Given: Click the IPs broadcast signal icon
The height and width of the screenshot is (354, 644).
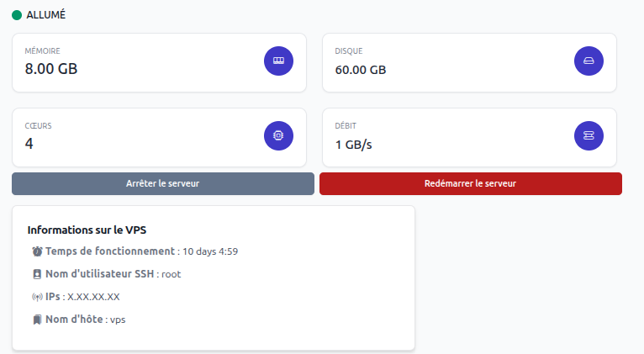Looking at the screenshot, I should 37,297.
